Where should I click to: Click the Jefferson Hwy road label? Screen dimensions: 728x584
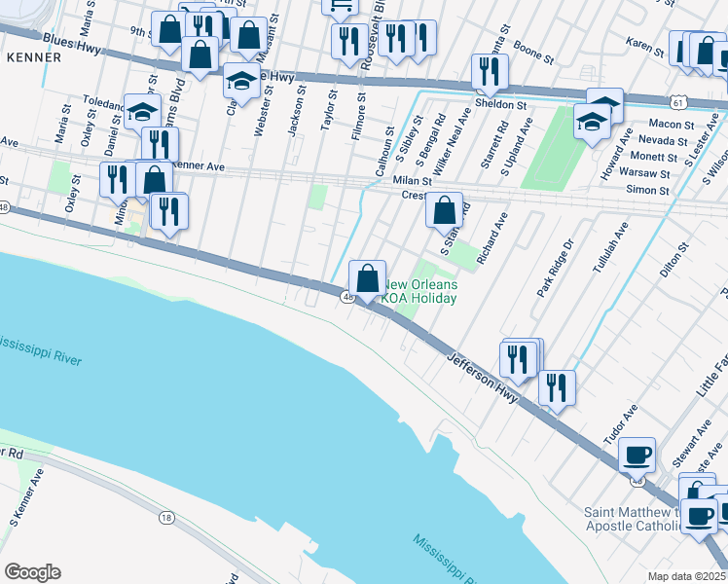[483, 379]
